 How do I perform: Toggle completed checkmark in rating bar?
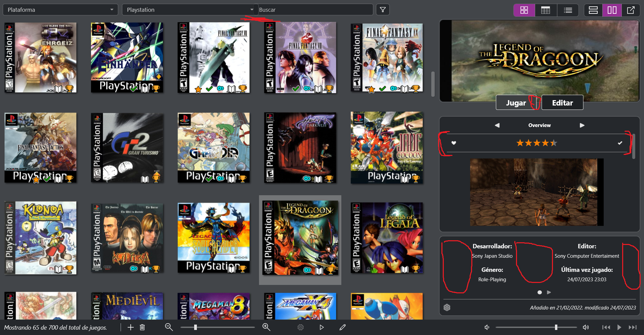[620, 143]
